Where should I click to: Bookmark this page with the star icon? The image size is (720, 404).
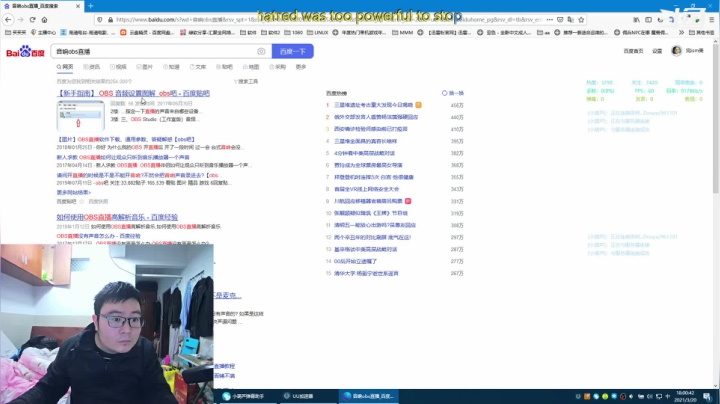click(x=581, y=20)
